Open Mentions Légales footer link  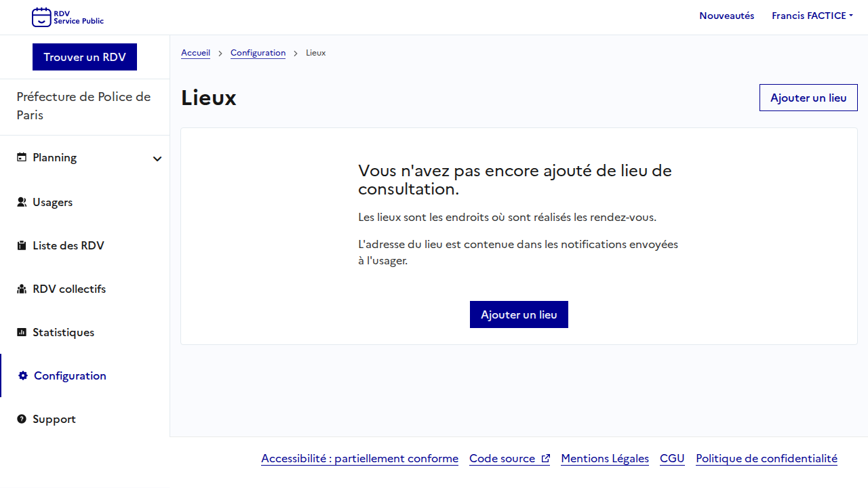pos(605,458)
